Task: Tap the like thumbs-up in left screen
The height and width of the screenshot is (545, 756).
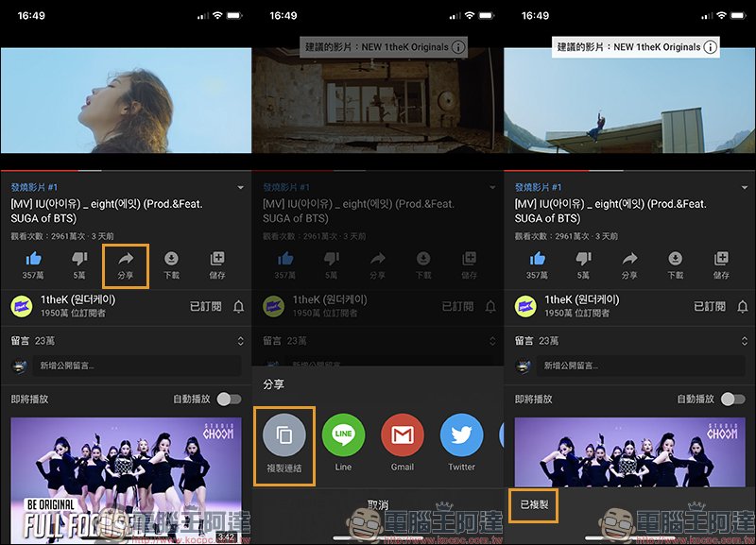Action: coord(33,259)
